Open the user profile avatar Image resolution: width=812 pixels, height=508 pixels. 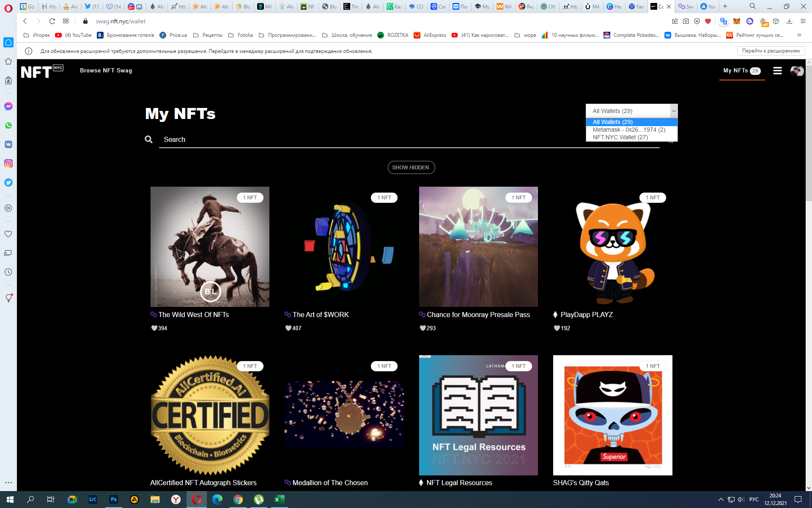797,71
